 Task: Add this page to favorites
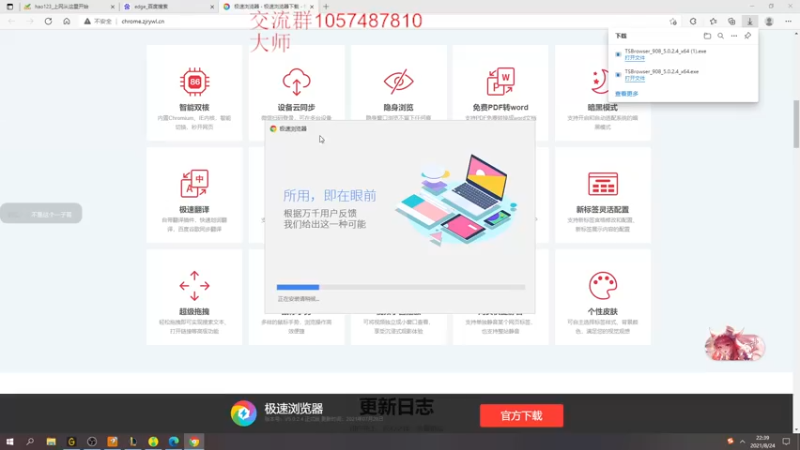[673, 21]
